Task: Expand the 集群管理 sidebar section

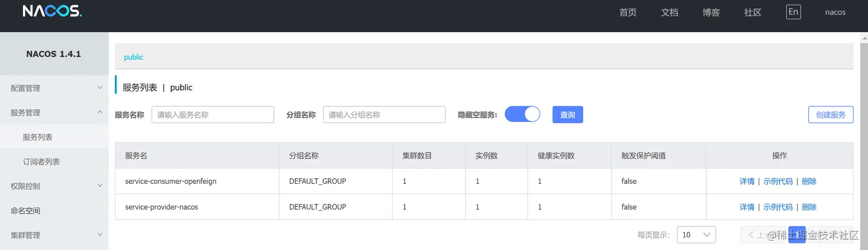Action: (x=55, y=235)
